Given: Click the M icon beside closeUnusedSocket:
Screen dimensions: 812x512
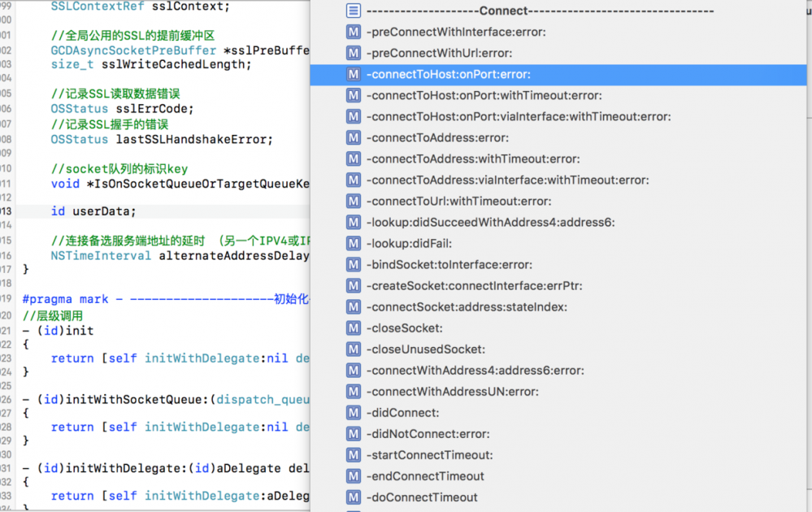Looking at the screenshot, I should click(354, 349).
